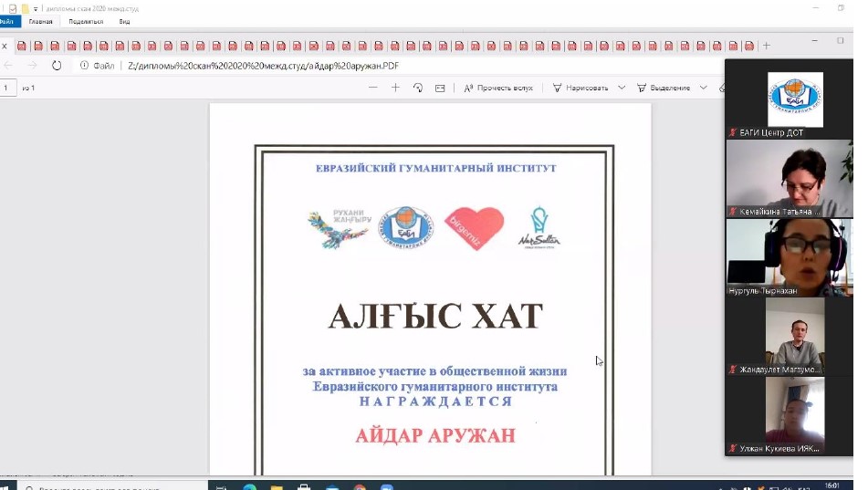Expand the Нарисовать options arrow
Screen dimensions: 868x490
click(622, 88)
